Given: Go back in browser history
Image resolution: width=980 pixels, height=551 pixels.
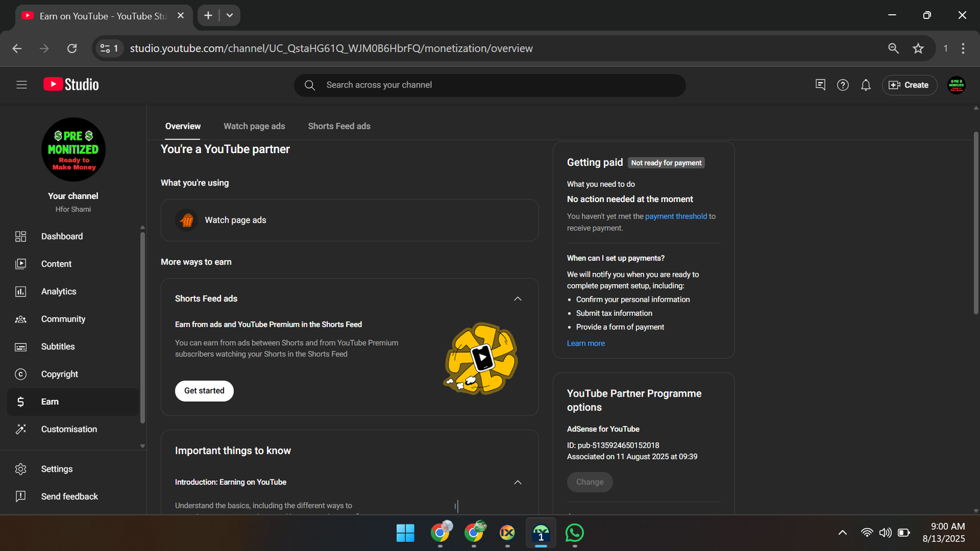Looking at the screenshot, I should [17, 48].
